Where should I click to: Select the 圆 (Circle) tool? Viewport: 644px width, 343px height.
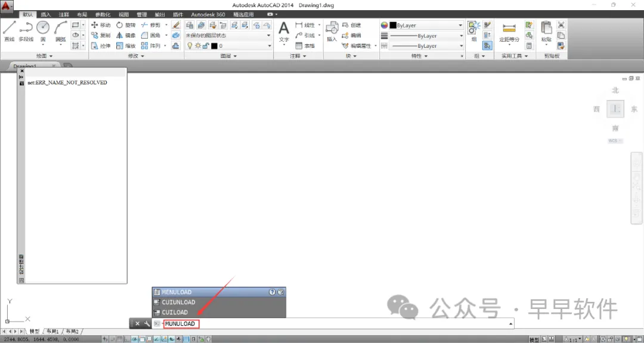pyautogui.click(x=43, y=31)
